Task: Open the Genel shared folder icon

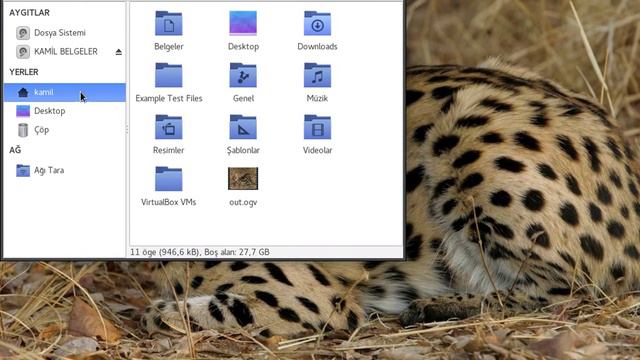Action: coord(243,75)
